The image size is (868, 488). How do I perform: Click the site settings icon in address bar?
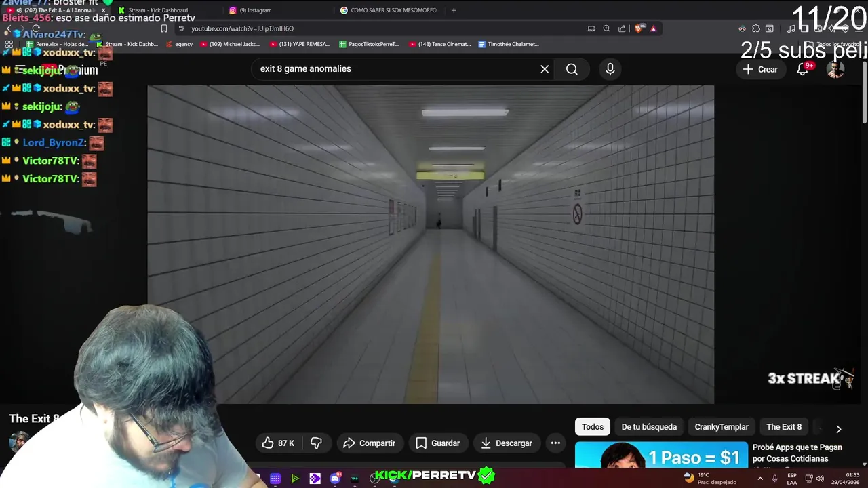181,28
